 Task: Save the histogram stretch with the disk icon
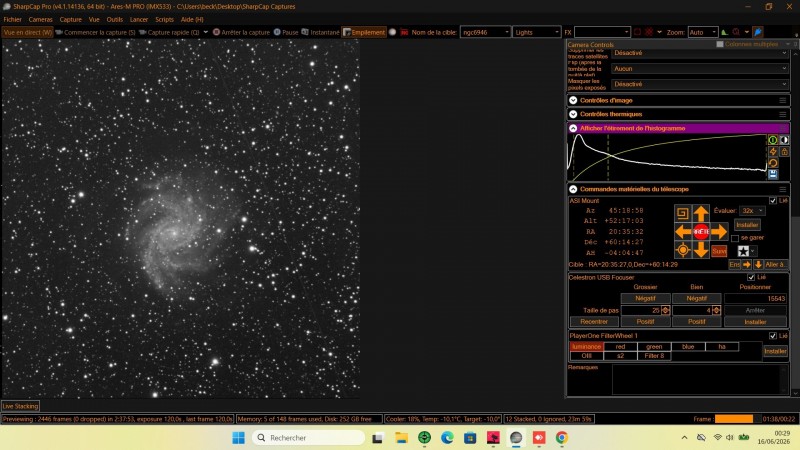(x=773, y=174)
